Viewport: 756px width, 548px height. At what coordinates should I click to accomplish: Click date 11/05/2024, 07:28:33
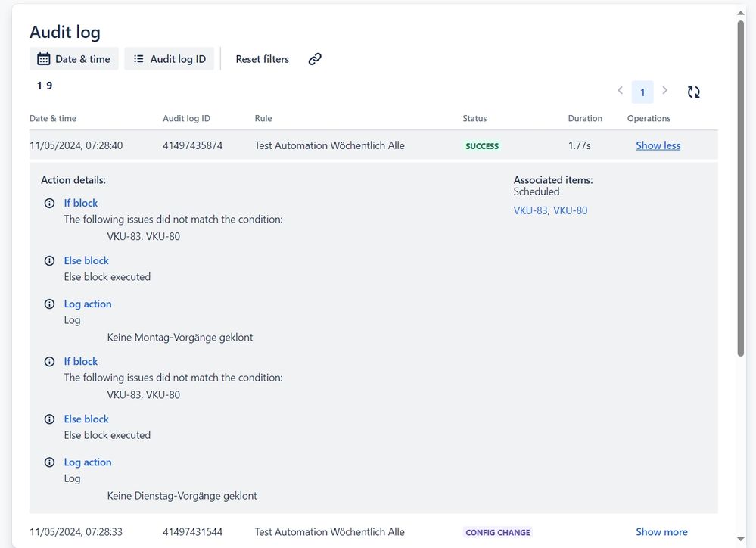[x=76, y=531]
